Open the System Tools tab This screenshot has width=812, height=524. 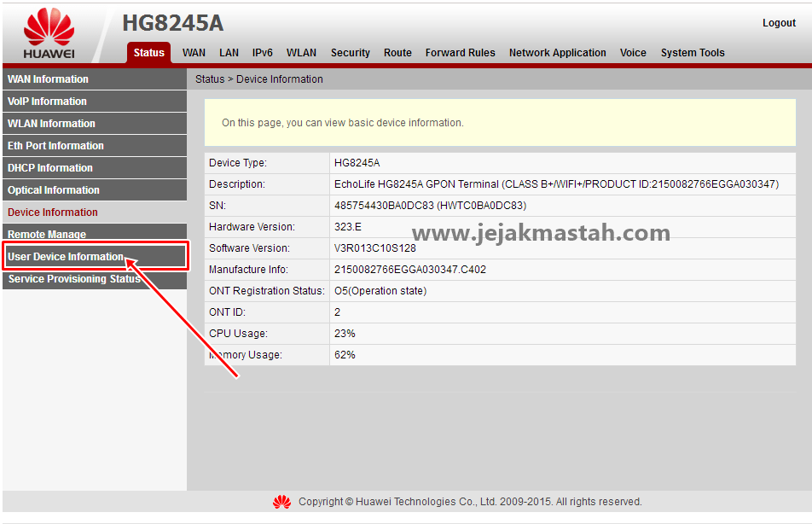692,52
